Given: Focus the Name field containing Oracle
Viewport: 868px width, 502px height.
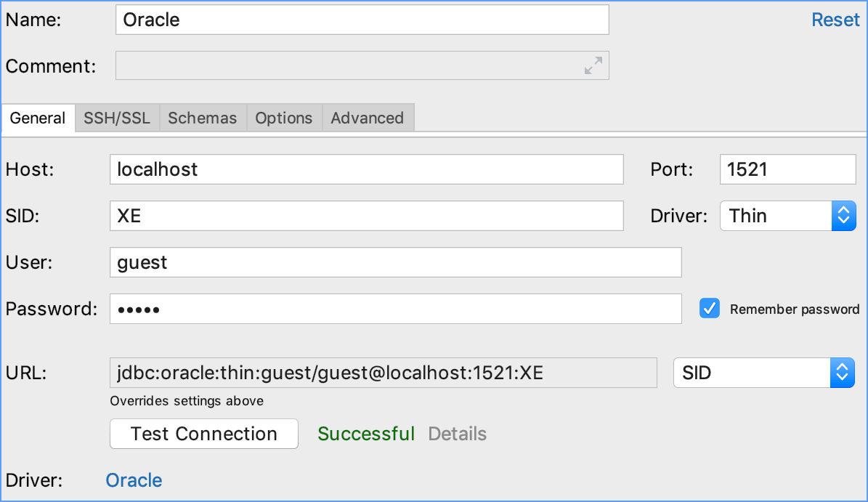Looking at the screenshot, I should pyautogui.click(x=362, y=20).
